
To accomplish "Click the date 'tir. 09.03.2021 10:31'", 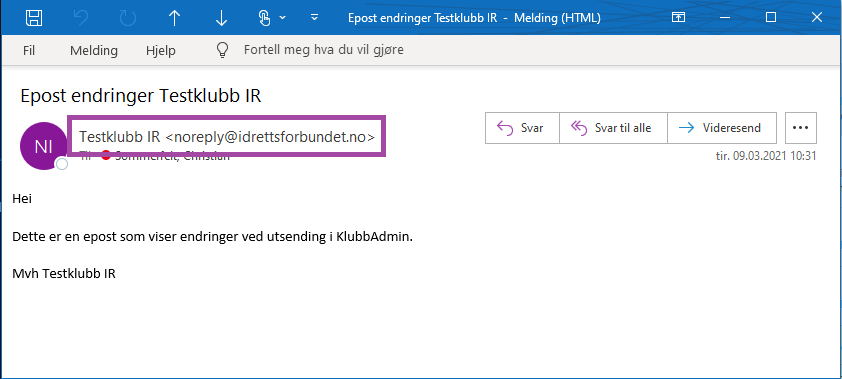I will coord(766,156).
